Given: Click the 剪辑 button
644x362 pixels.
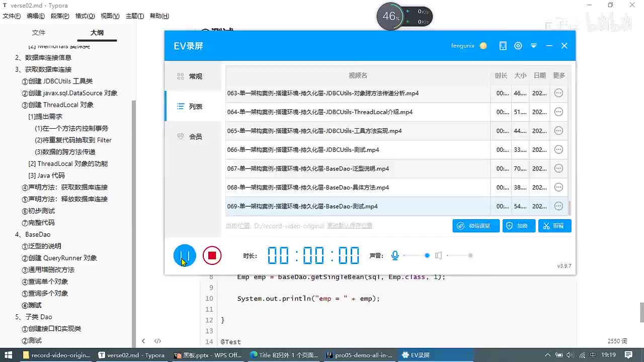Looking at the screenshot, I should pyautogui.click(x=554, y=226).
